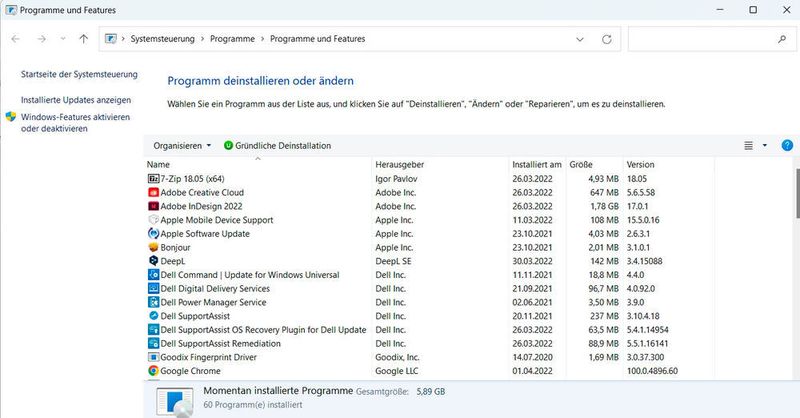Open view options dropdown arrow

click(764, 146)
